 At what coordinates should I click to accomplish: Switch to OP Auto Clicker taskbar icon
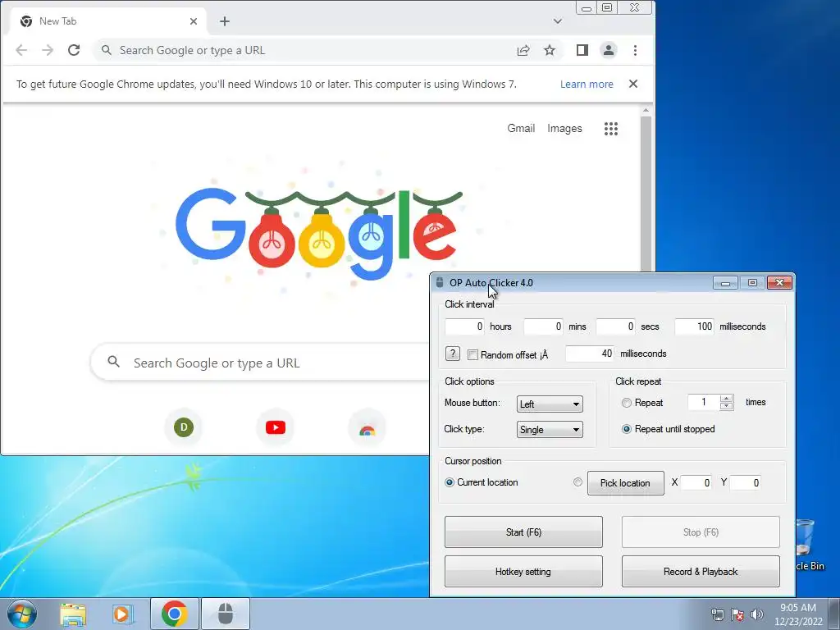coord(226,614)
